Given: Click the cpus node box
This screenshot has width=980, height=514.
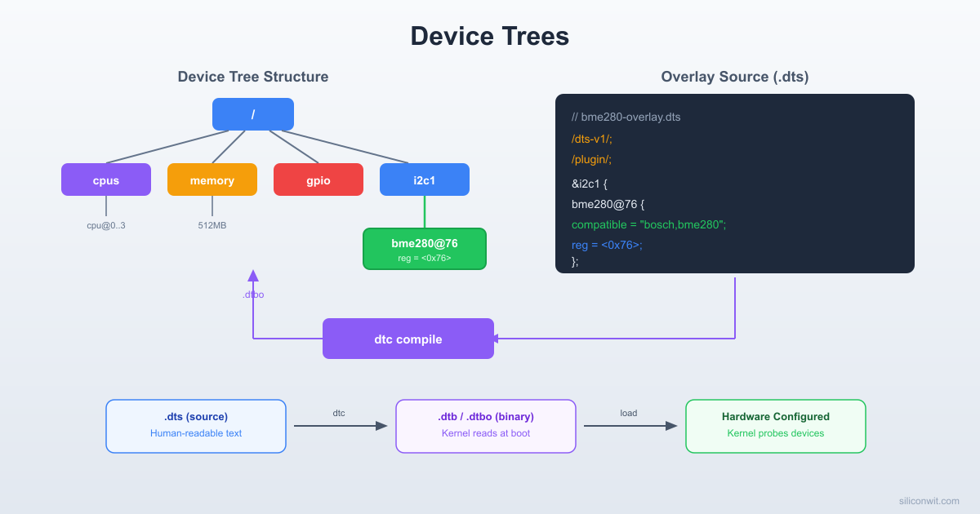Looking at the screenshot, I should [x=106, y=179].
